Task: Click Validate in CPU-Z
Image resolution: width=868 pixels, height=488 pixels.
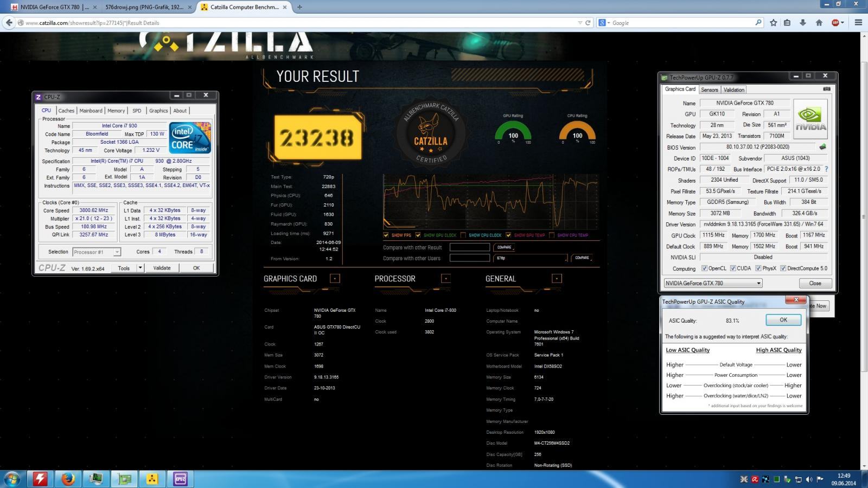Action: click(x=162, y=268)
